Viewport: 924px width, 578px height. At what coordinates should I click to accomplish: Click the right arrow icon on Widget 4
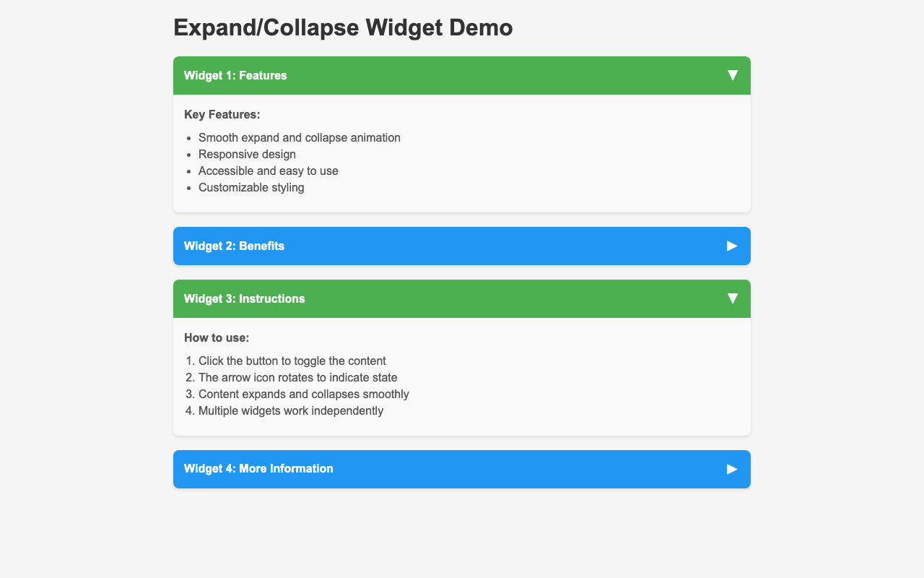732,469
